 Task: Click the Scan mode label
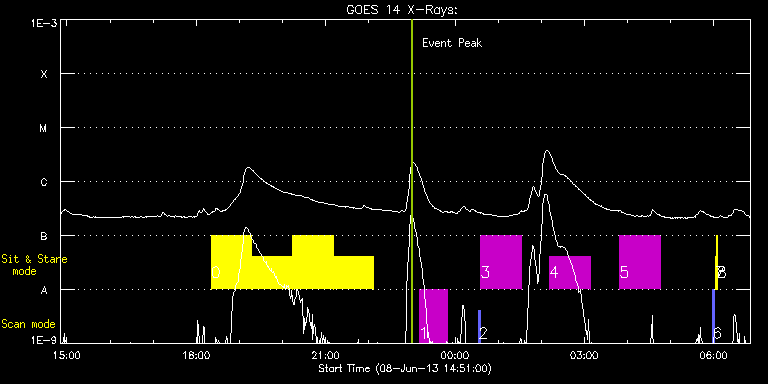click(28, 324)
